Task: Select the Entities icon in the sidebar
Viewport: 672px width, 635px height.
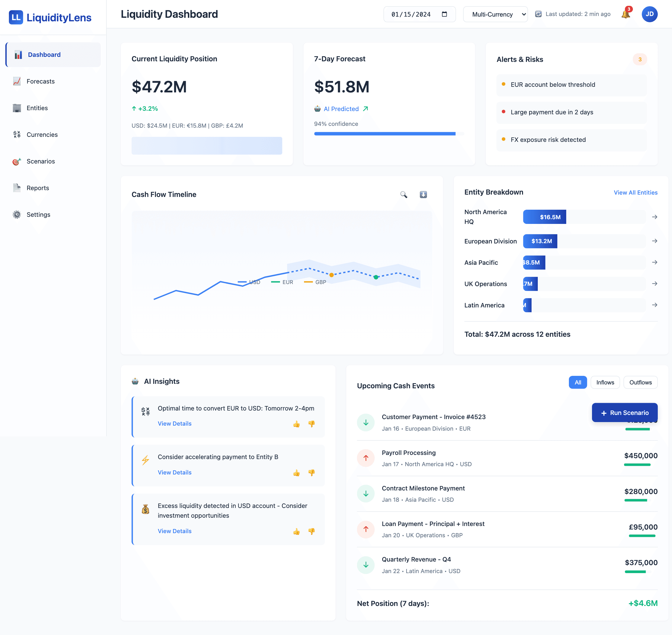Action: point(17,108)
